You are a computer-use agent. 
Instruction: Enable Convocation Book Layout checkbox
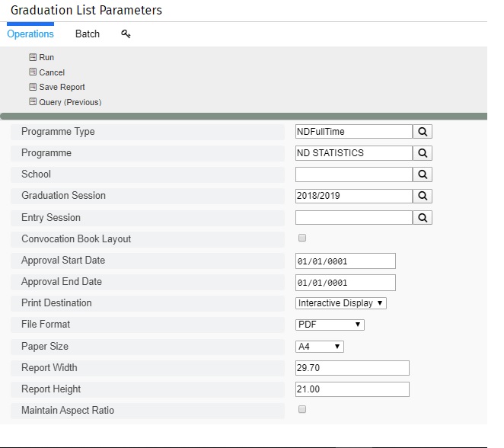pyautogui.click(x=302, y=238)
